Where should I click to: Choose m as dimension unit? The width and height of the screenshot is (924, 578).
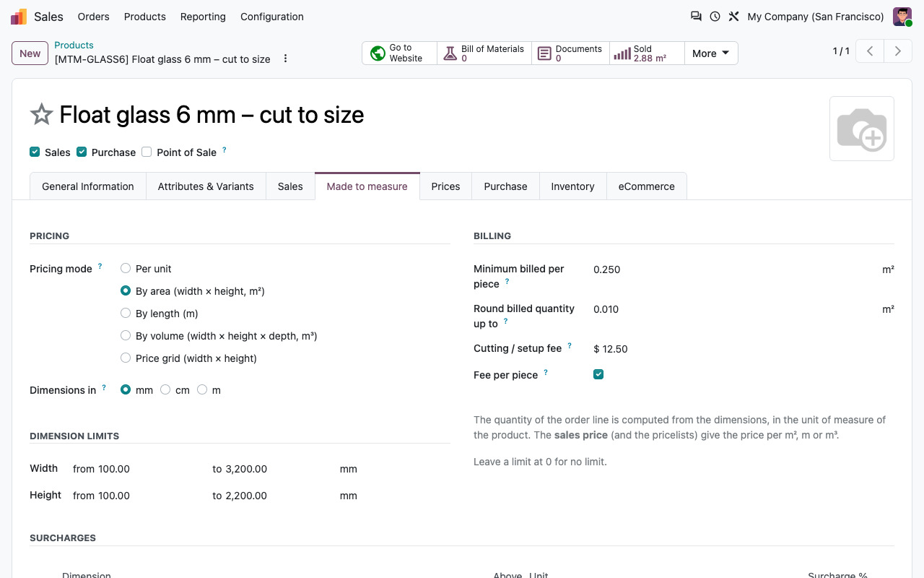point(202,389)
